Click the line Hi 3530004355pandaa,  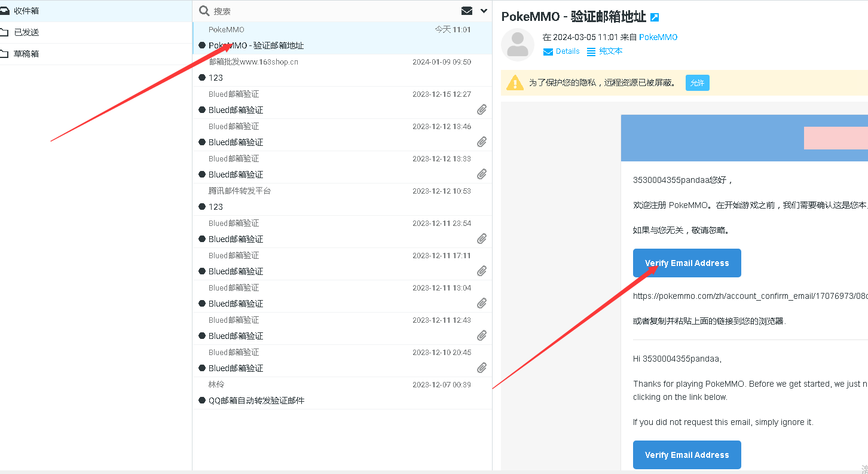click(677, 359)
